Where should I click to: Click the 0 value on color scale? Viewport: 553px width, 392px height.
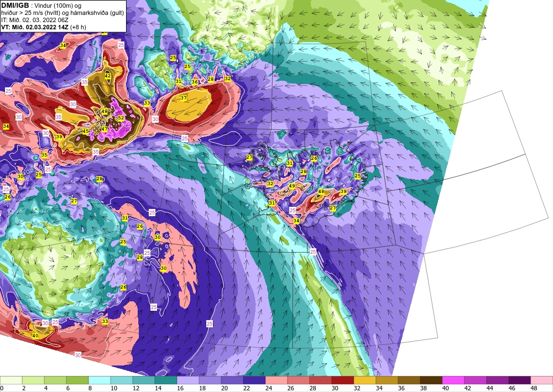pos(2,388)
